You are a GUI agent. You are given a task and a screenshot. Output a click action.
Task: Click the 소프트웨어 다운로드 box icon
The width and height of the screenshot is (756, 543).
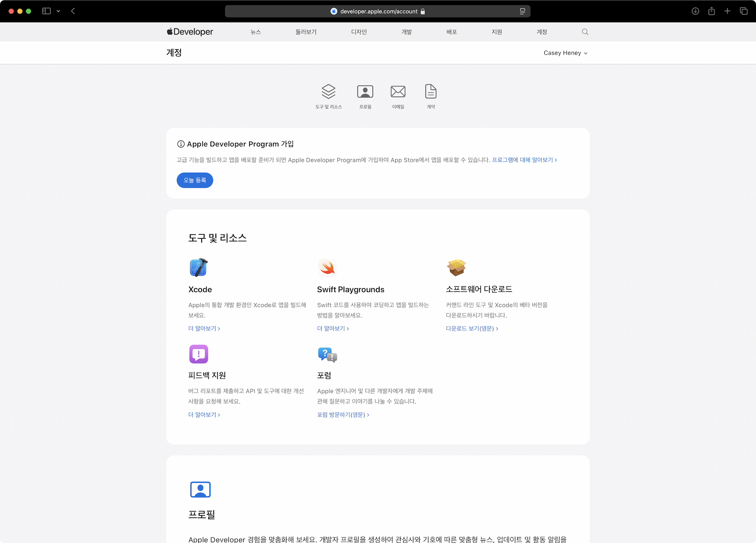456,268
